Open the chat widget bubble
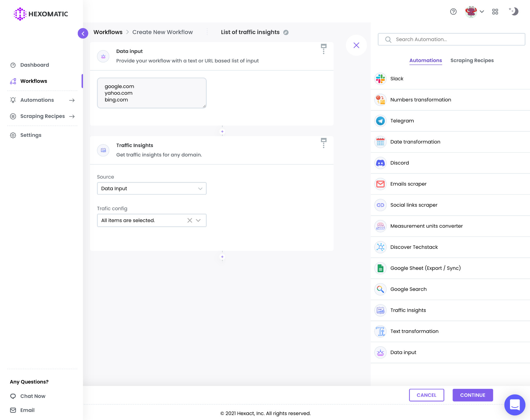 (x=515, y=405)
